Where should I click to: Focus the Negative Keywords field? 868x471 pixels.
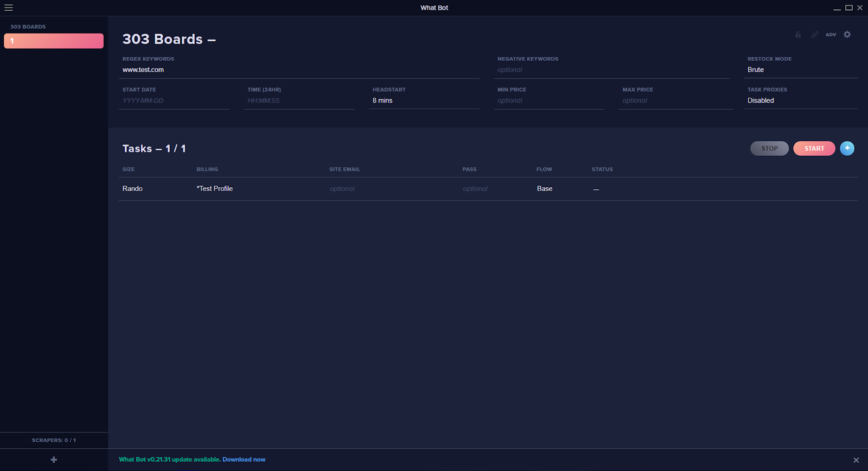(x=612, y=70)
